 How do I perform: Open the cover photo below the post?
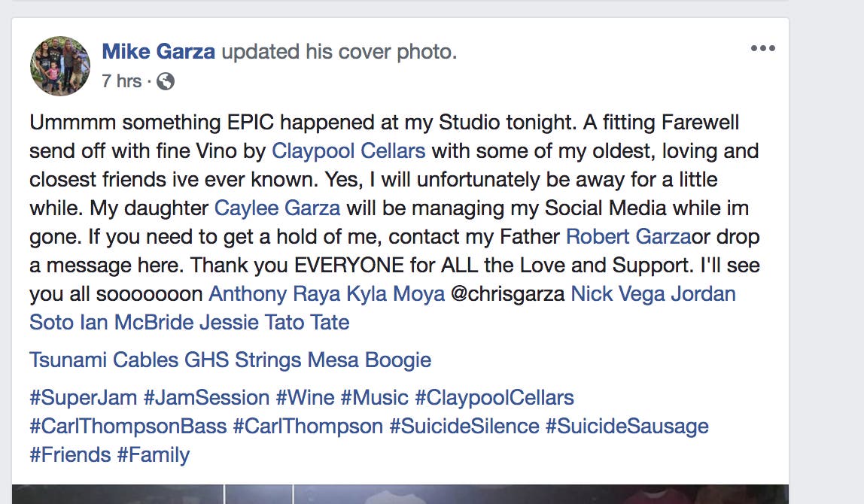(400, 494)
